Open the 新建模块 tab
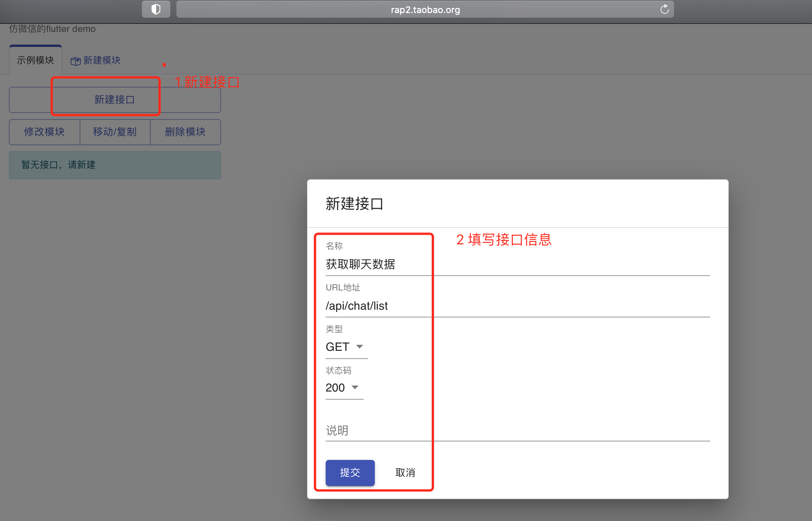This screenshot has width=812, height=521. pos(101,60)
